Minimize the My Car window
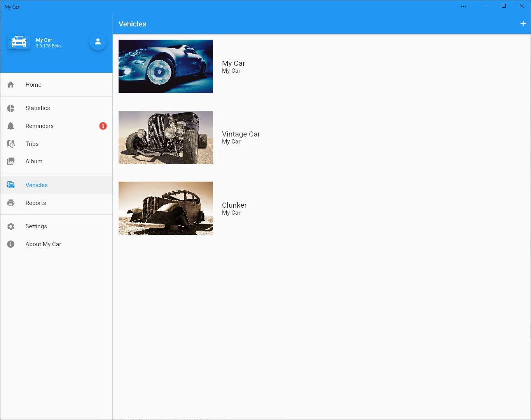This screenshot has width=531, height=420. (486, 6)
